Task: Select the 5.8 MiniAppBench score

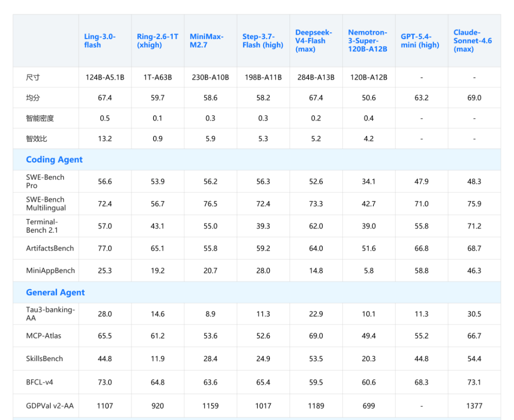Action: click(x=369, y=271)
